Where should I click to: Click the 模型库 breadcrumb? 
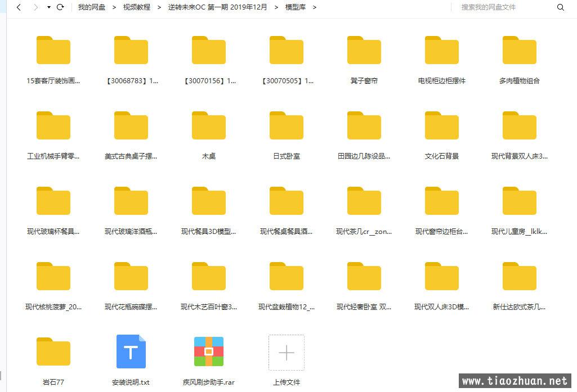(296, 7)
